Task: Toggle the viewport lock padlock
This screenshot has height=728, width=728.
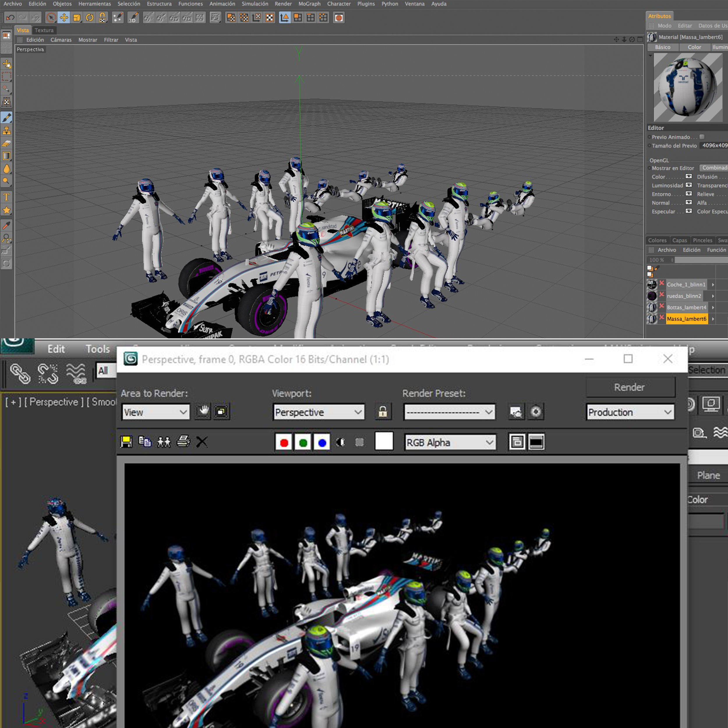Action: pos(382,412)
